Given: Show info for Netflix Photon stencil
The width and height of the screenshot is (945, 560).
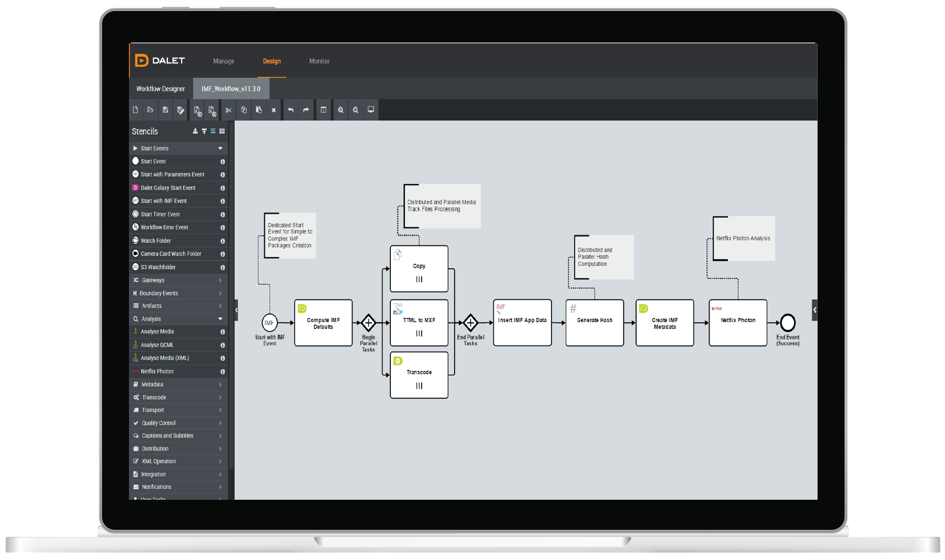Looking at the screenshot, I should coord(223,371).
